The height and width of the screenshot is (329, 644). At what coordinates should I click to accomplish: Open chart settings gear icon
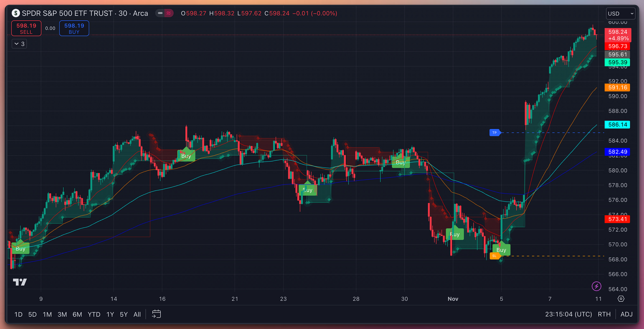[x=621, y=299]
